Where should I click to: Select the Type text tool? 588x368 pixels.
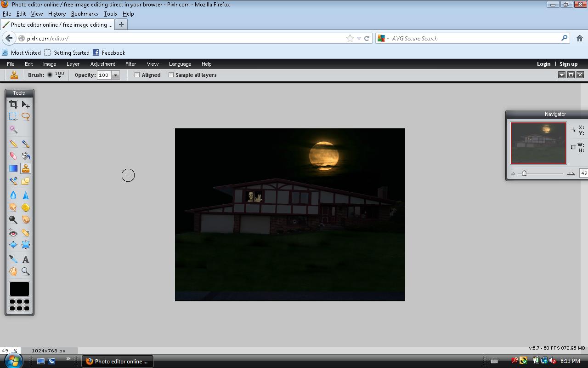tap(26, 259)
